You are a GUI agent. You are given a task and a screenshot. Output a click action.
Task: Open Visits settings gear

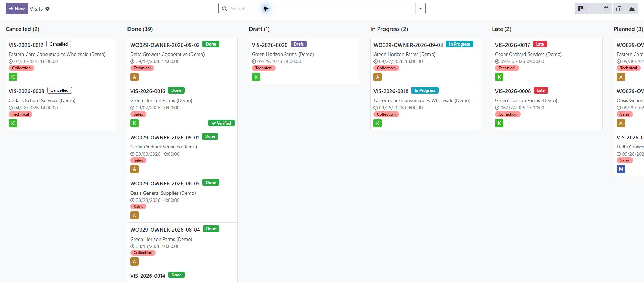pos(48,9)
